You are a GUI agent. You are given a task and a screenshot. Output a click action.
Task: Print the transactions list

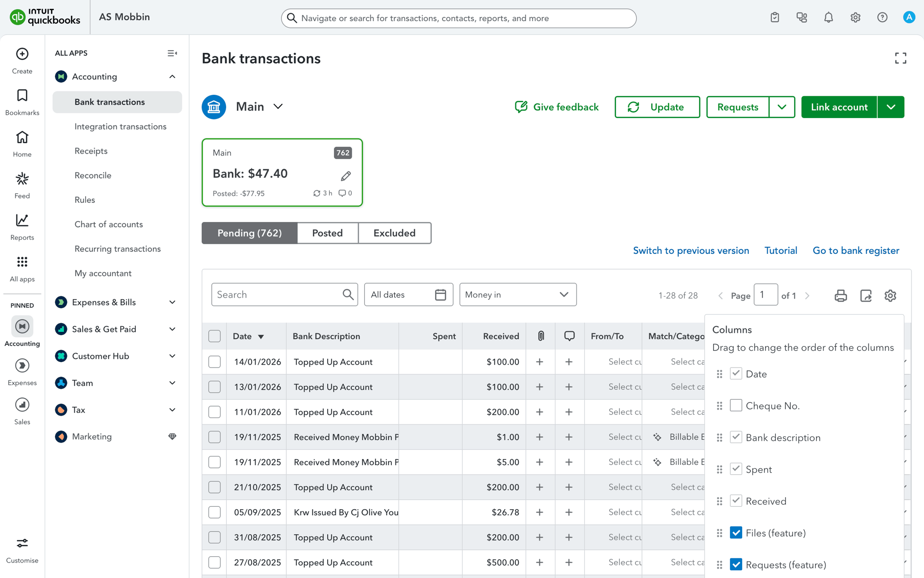[x=841, y=296]
